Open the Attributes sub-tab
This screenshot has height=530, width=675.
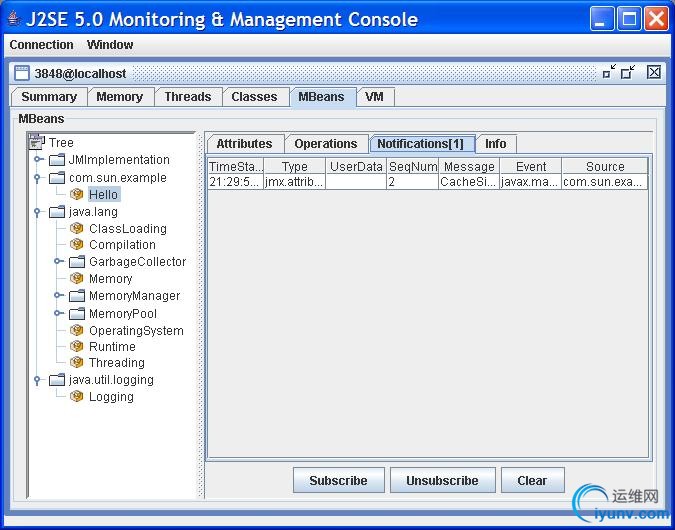(x=245, y=144)
